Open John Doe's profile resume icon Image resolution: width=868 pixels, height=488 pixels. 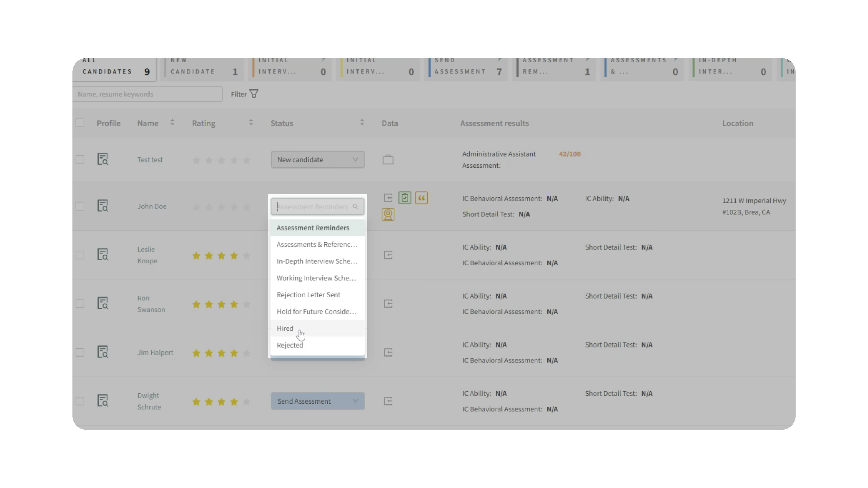pos(103,206)
